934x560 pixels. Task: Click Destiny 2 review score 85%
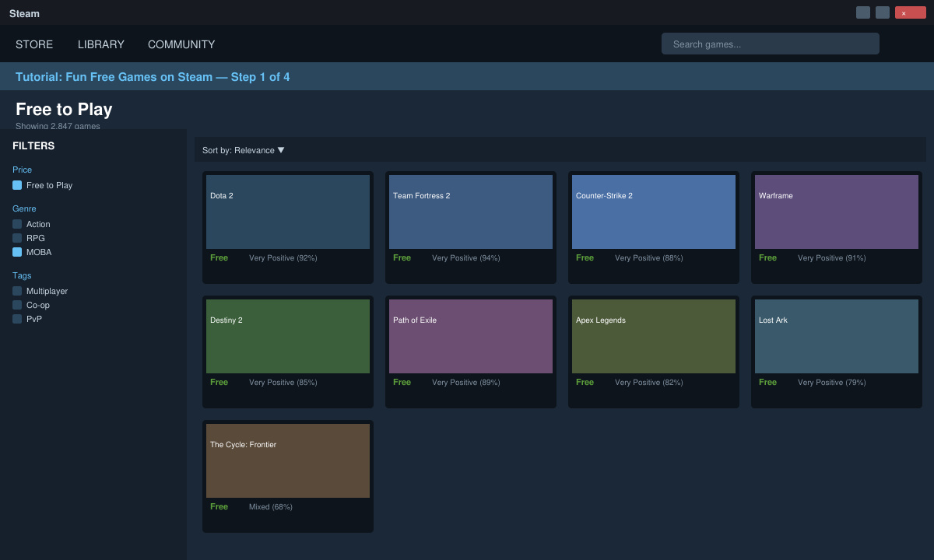[x=283, y=382]
